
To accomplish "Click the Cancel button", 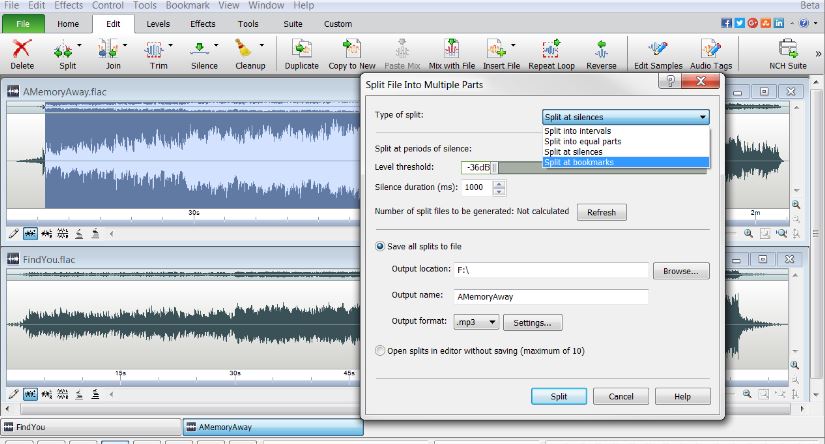I will pos(621,396).
